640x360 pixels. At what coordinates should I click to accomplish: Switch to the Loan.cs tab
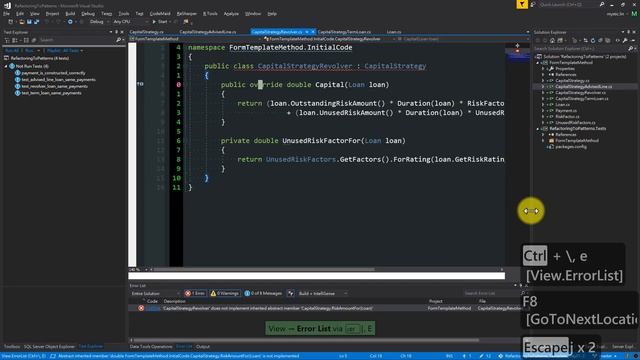(394, 32)
